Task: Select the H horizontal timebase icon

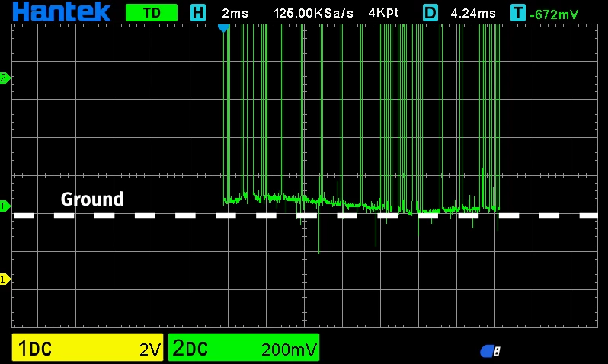Action: coord(198,13)
